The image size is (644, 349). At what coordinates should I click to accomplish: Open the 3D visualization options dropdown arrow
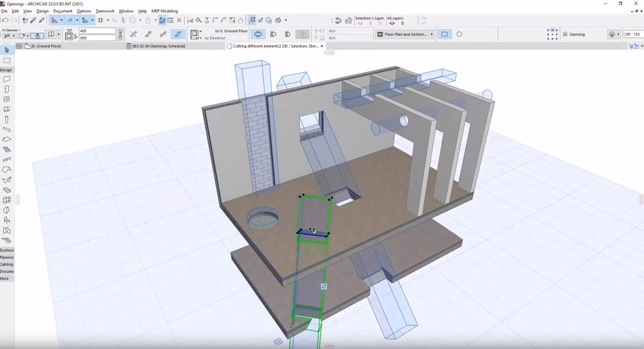286,20
